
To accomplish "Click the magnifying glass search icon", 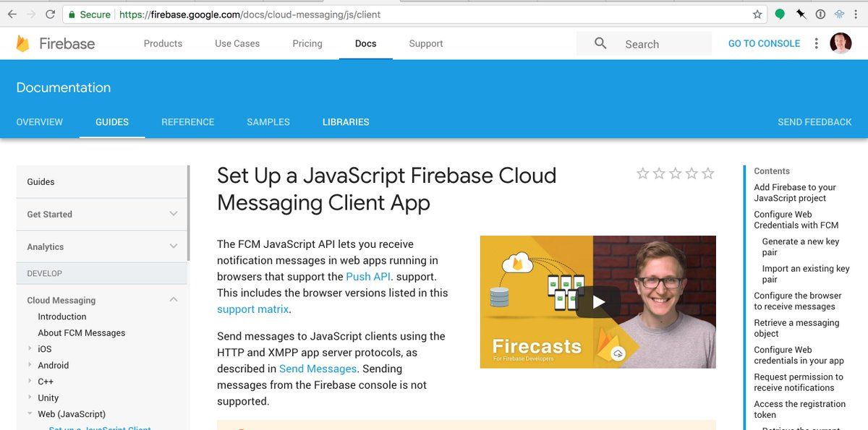I will pos(600,43).
